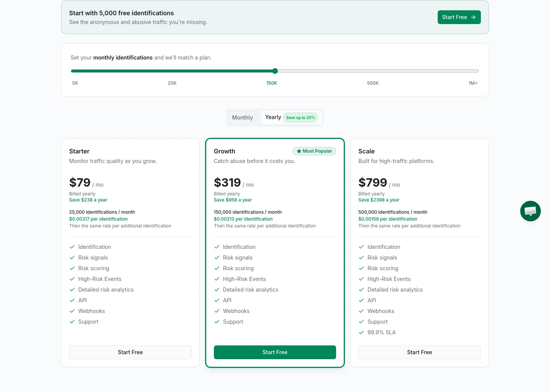Viewport: 550px width, 392px height.
Task: Click the checkmark beside Starter's Risk signals
Action: (x=72, y=258)
